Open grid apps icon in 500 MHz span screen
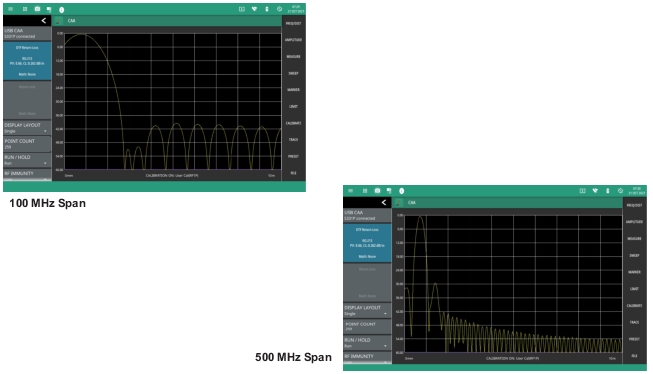Screen dimensions: 653x374 (364, 191)
